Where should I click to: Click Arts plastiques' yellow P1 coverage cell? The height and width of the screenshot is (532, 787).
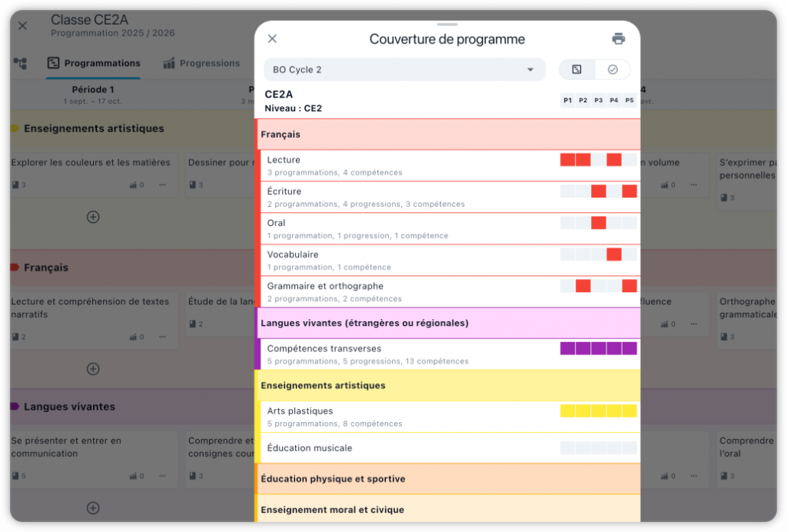pyautogui.click(x=568, y=411)
